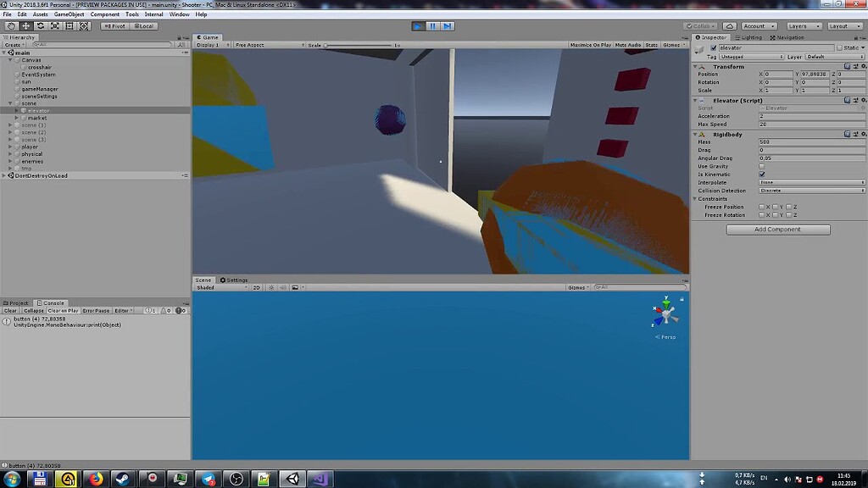
Task: Open the Collision Detection dropdown
Action: 811,190
